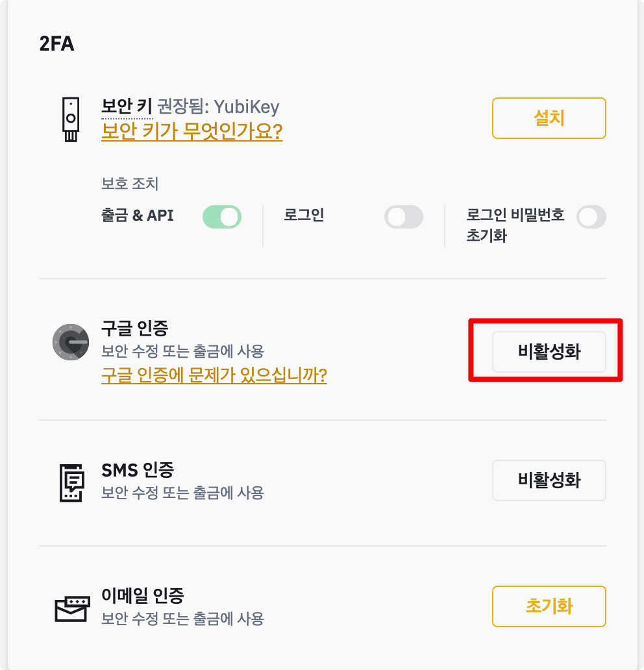Screen dimensions: 644x670
Task: Click the 출금 & API label text
Action: pos(137,215)
